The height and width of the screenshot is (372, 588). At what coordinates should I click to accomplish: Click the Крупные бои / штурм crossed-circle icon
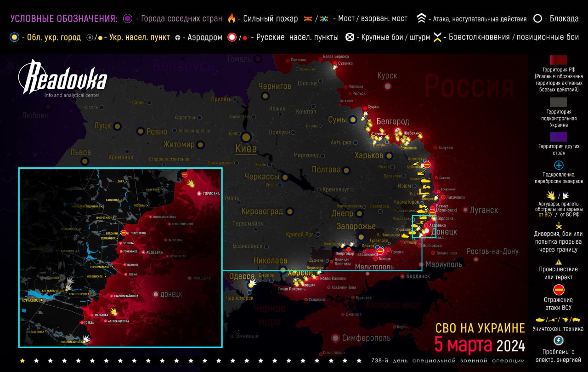click(x=350, y=37)
